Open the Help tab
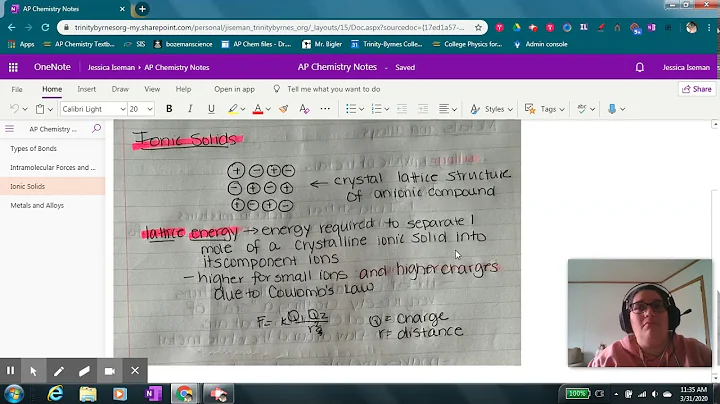Image resolution: width=720 pixels, height=404 pixels. [x=183, y=89]
